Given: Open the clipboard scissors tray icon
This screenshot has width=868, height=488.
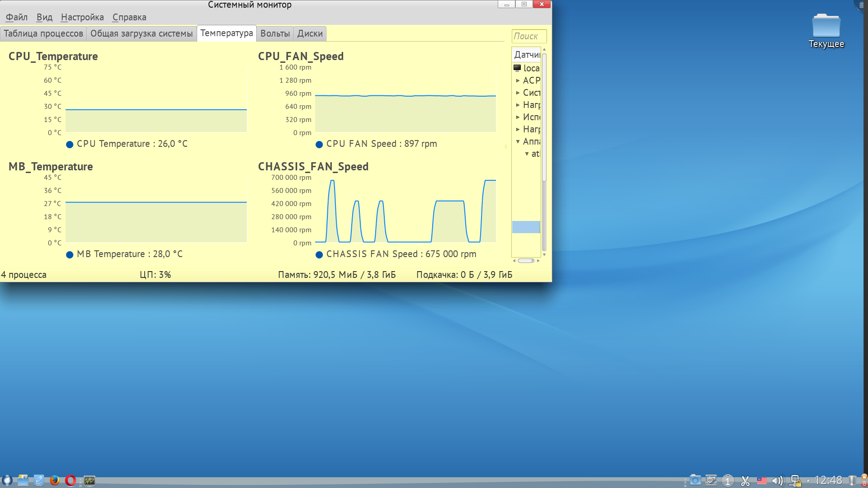Looking at the screenshot, I should [x=745, y=481].
